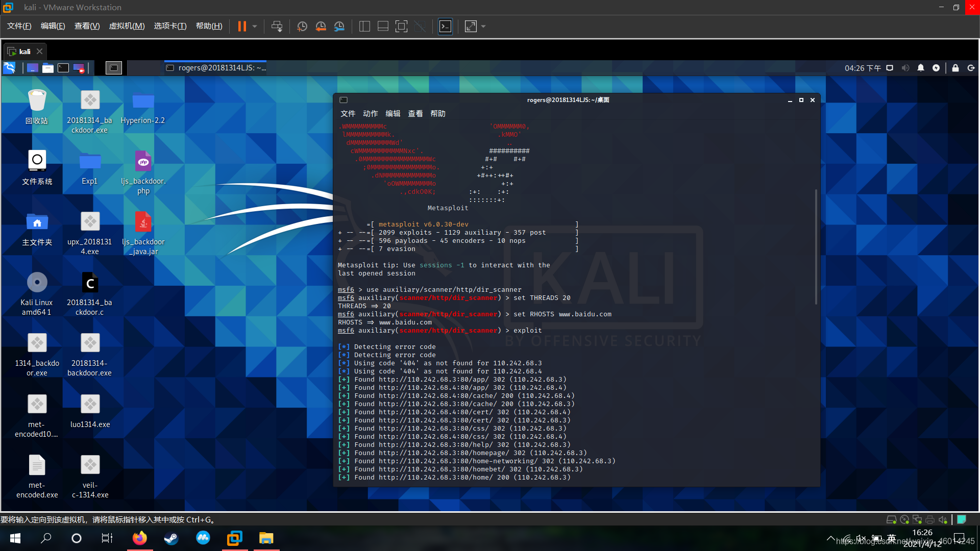Open Windows Start menu
This screenshot has width=980, height=551.
[15, 538]
